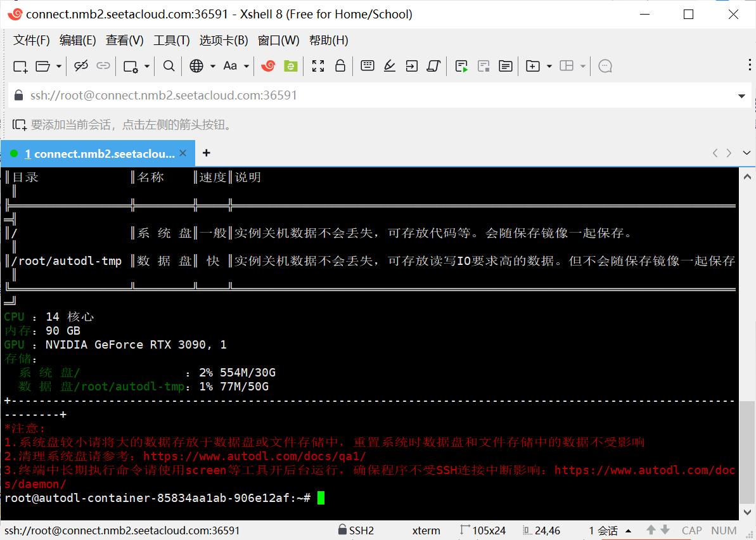Toggle the compose bar keyboard icon
The height and width of the screenshot is (540, 756).
coord(367,66)
